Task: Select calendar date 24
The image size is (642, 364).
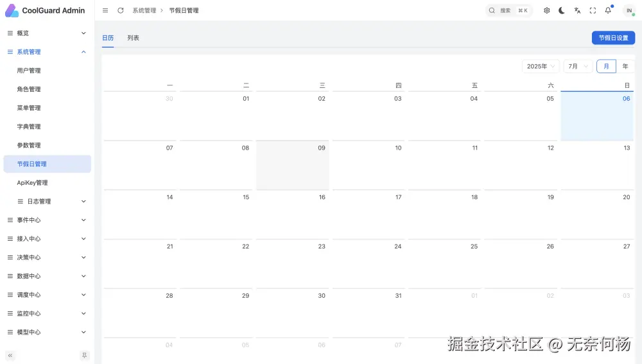Action: click(369, 264)
